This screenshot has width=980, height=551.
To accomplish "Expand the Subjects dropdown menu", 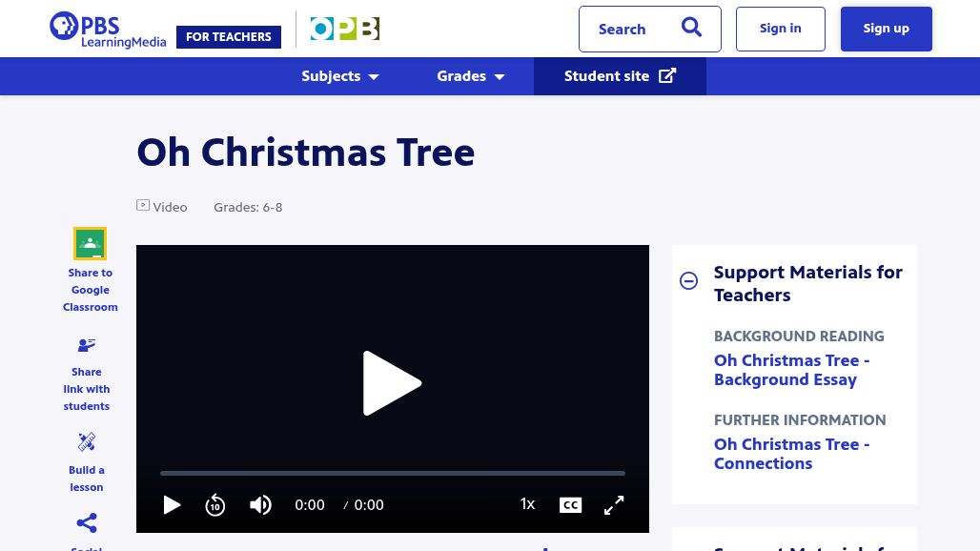I will tap(340, 76).
